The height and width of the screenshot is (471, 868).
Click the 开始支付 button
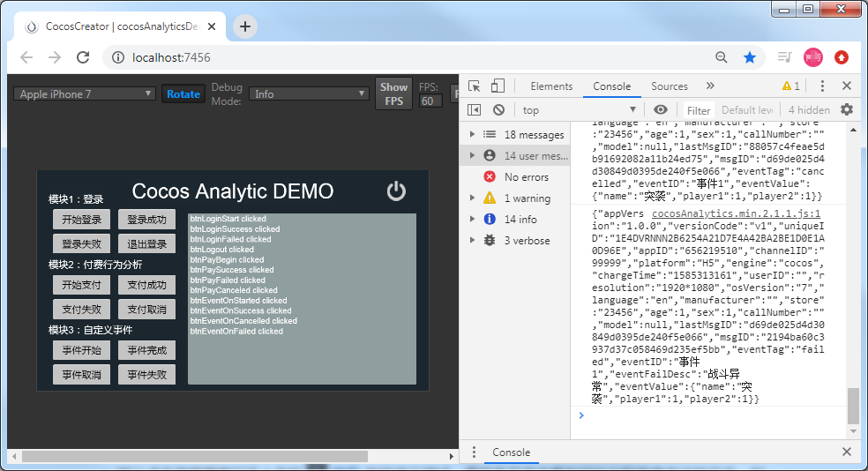(81, 285)
